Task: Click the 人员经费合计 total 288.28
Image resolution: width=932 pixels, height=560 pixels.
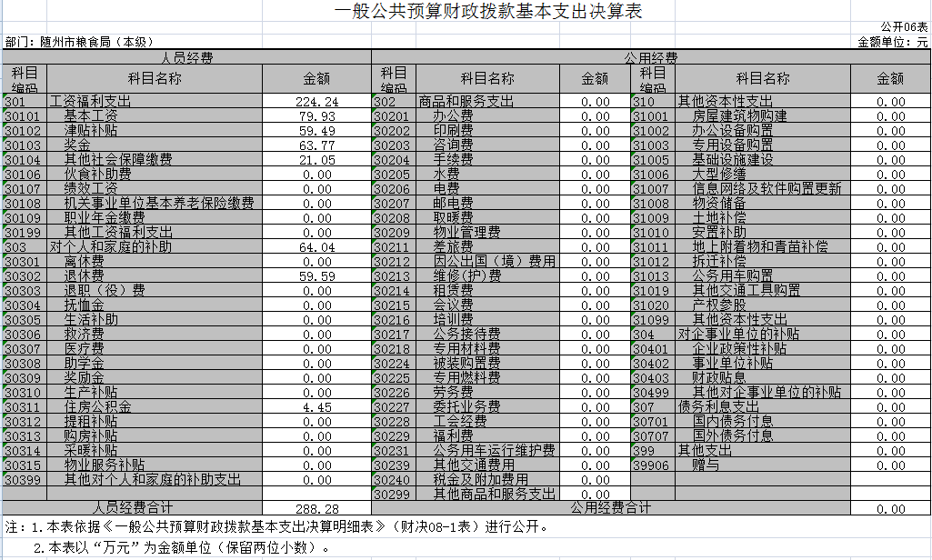Action: point(316,508)
